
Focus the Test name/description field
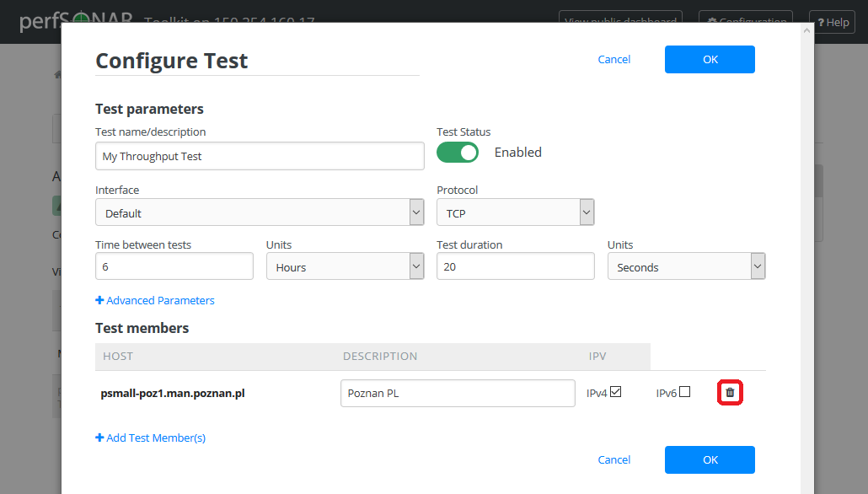(x=260, y=156)
